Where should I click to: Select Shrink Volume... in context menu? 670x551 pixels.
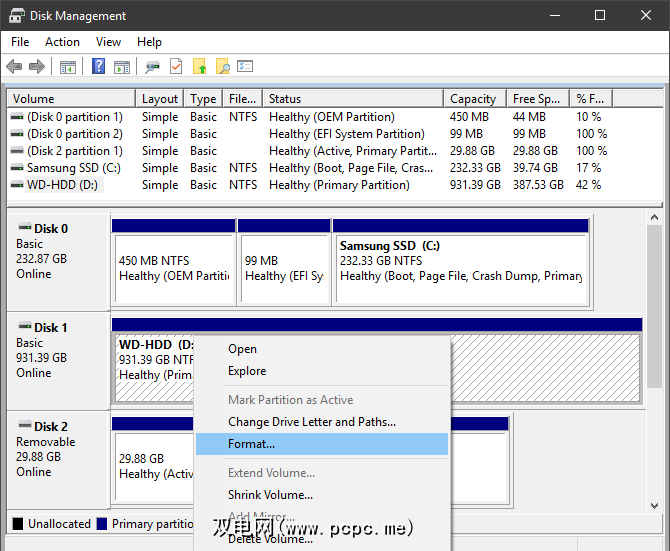(270, 495)
